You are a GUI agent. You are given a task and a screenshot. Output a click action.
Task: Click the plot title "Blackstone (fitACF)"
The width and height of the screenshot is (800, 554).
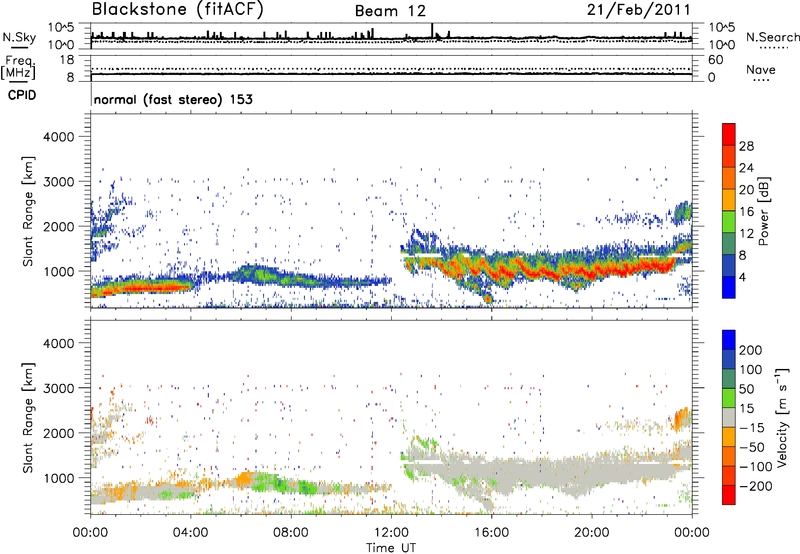click(177, 9)
